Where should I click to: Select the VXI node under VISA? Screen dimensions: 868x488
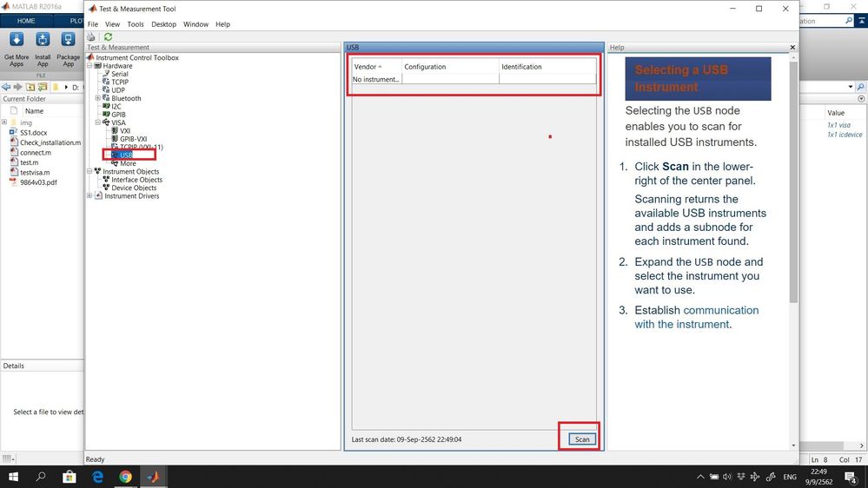(x=125, y=131)
